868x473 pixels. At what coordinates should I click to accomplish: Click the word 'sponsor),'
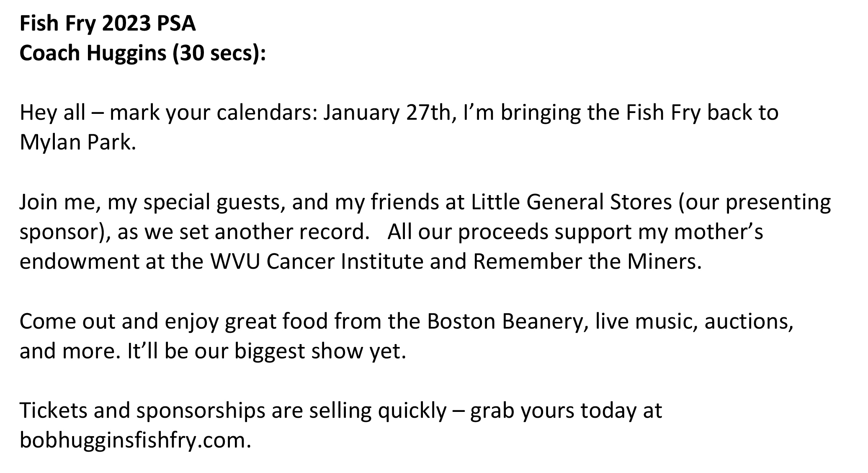65,233
